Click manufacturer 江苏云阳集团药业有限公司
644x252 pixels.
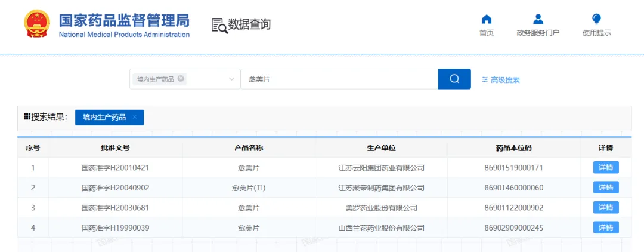pyautogui.click(x=381, y=168)
